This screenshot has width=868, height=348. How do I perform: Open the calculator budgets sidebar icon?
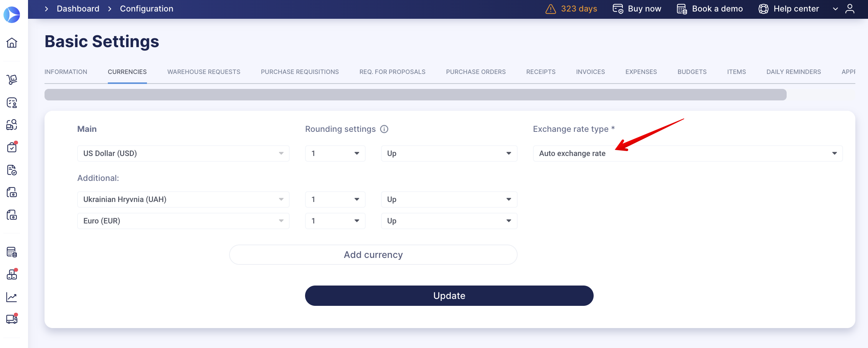[12, 252]
